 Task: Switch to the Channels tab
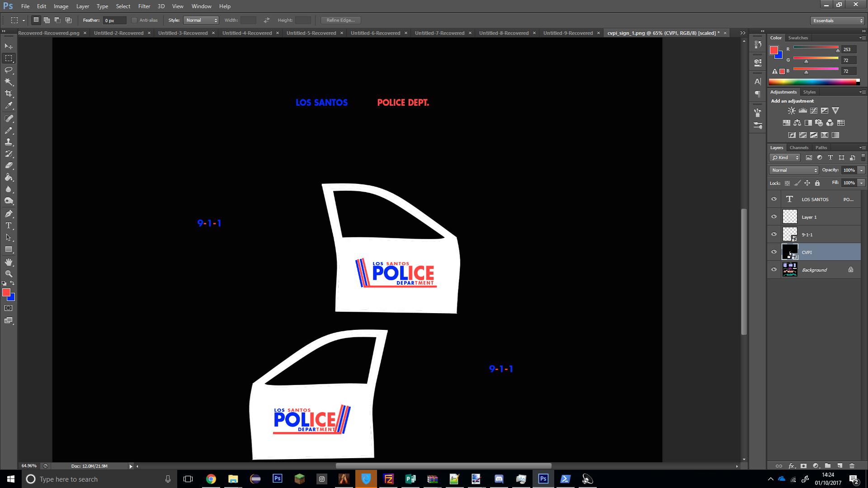799,148
